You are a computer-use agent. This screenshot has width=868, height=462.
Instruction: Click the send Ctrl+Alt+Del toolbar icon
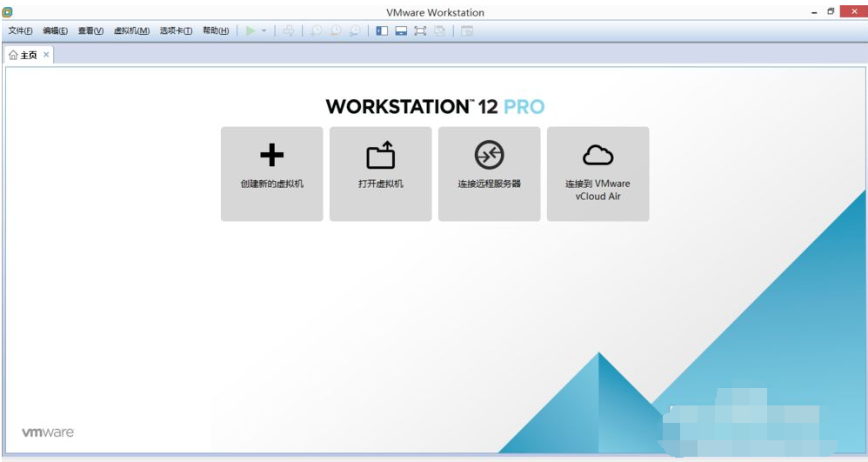(289, 30)
